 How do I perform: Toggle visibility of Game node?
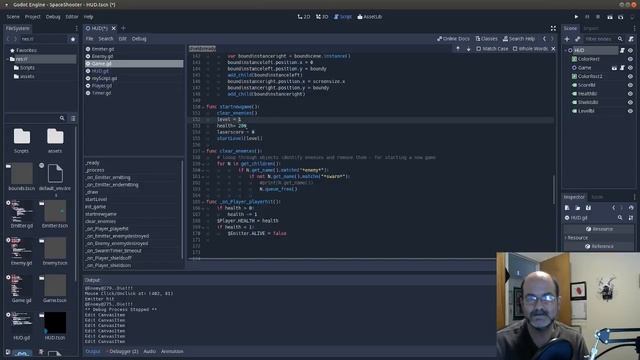point(630,68)
